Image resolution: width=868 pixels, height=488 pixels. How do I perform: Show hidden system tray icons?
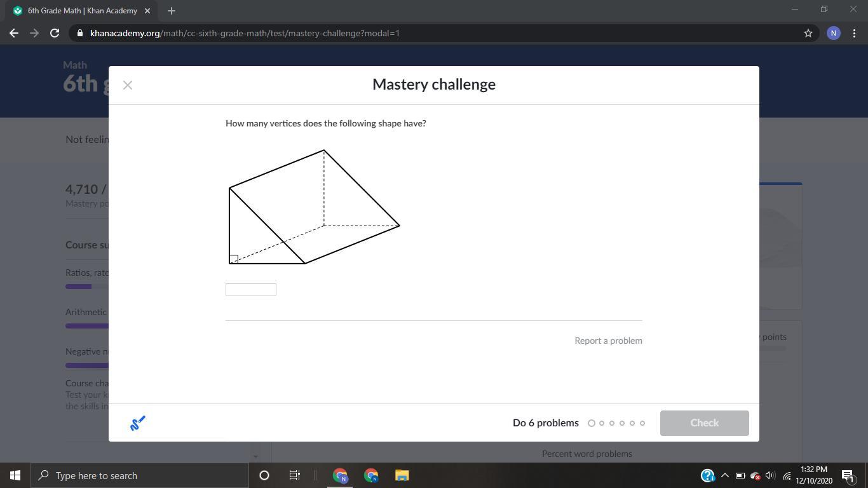724,475
